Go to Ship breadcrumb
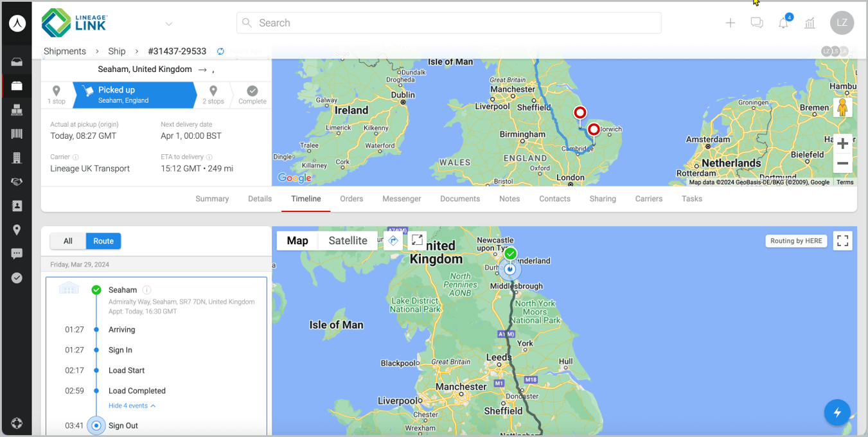868x437 pixels. 117,51
